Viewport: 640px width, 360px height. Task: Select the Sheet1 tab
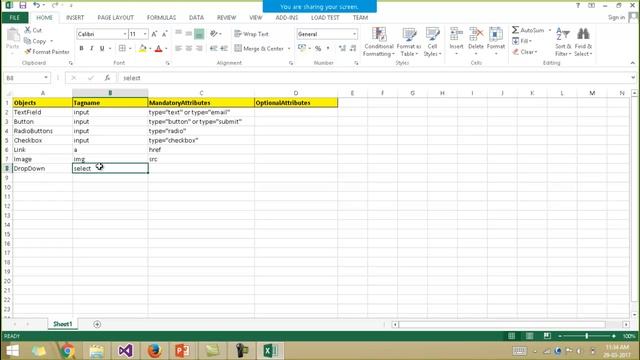pyautogui.click(x=62, y=324)
